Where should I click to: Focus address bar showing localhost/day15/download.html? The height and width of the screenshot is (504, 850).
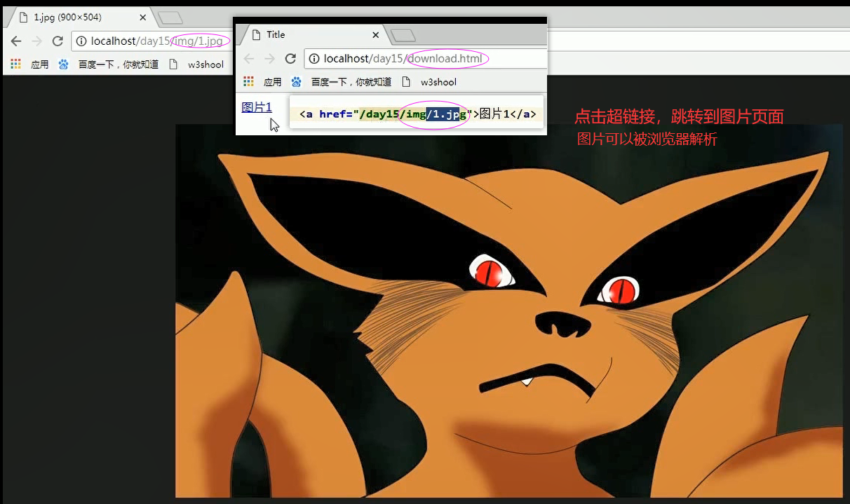(x=426, y=59)
